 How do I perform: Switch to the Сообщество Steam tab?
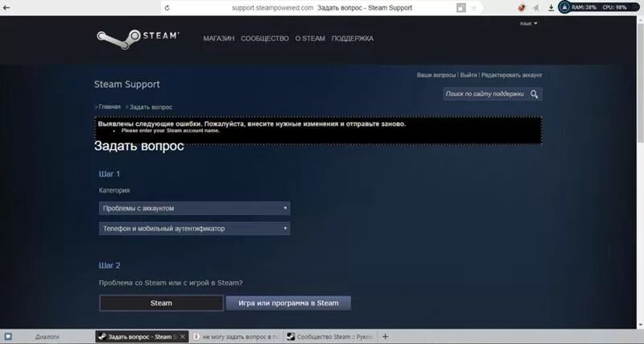pyautogui.click(x=329, y=337)
